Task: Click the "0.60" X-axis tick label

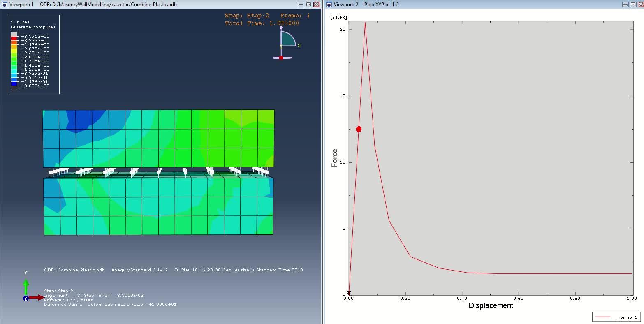Action: tap(519, 299)
